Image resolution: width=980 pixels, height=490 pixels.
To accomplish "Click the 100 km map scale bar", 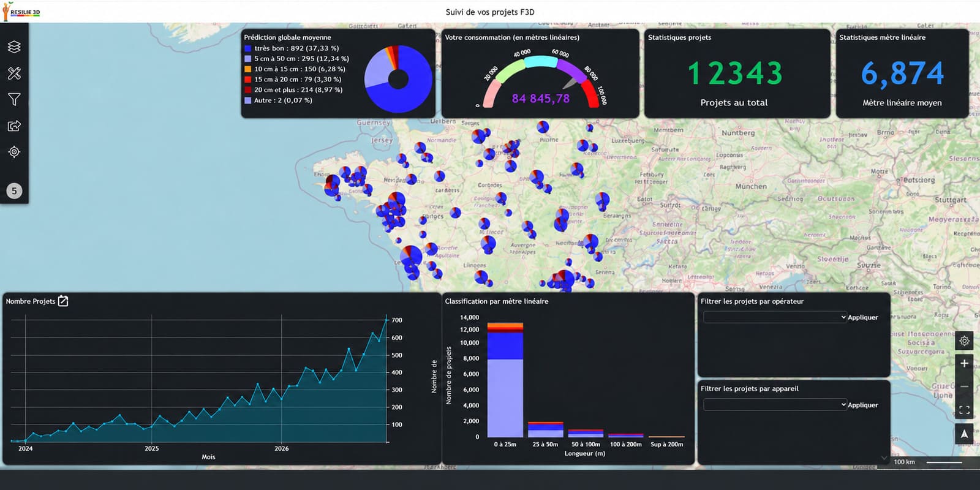I will tap(927, 462).
